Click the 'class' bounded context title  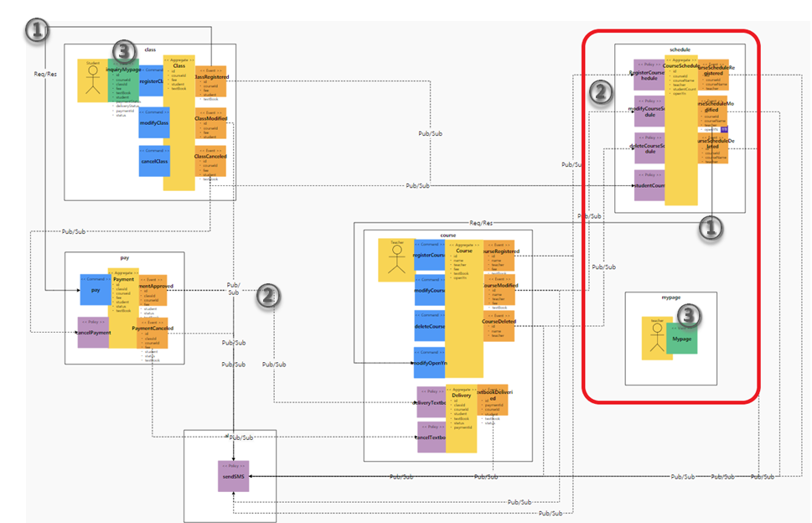pos(150,49)
